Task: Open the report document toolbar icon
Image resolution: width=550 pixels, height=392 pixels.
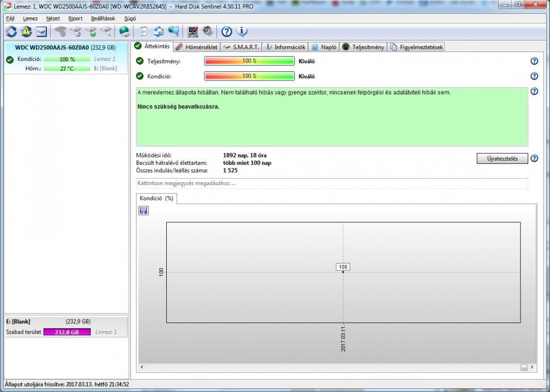Action: [x=143, y=32]
